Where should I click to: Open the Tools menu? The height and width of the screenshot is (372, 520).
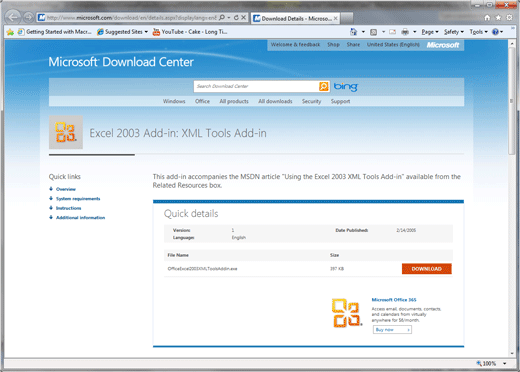point(478,32)
